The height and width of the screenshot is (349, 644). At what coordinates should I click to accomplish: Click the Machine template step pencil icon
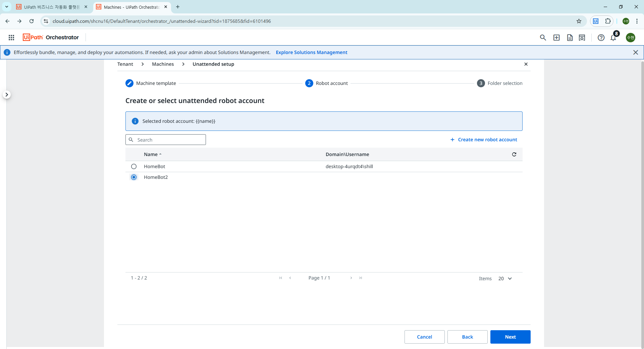[129, 83]
